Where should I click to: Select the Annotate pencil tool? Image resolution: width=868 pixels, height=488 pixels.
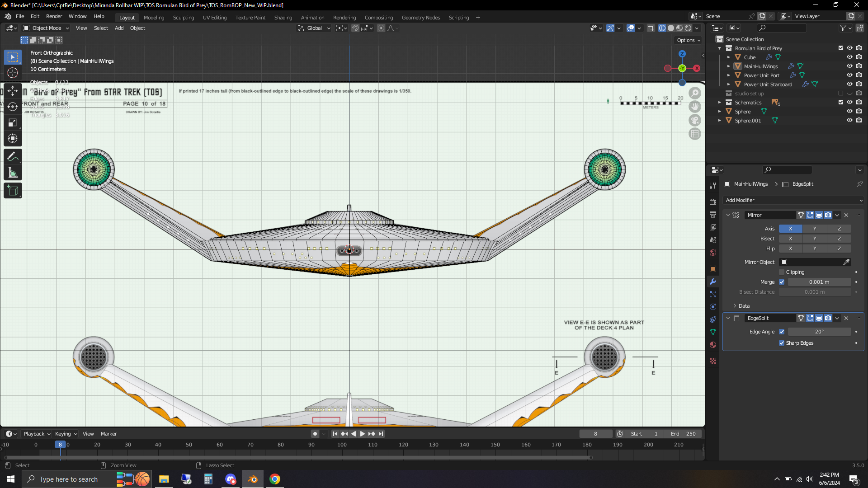point(13,157)
